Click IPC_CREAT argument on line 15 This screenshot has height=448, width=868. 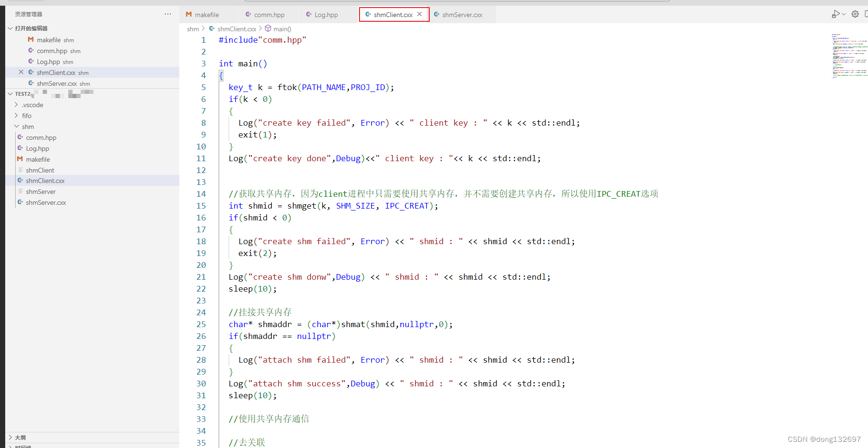(x=406, y=206)
